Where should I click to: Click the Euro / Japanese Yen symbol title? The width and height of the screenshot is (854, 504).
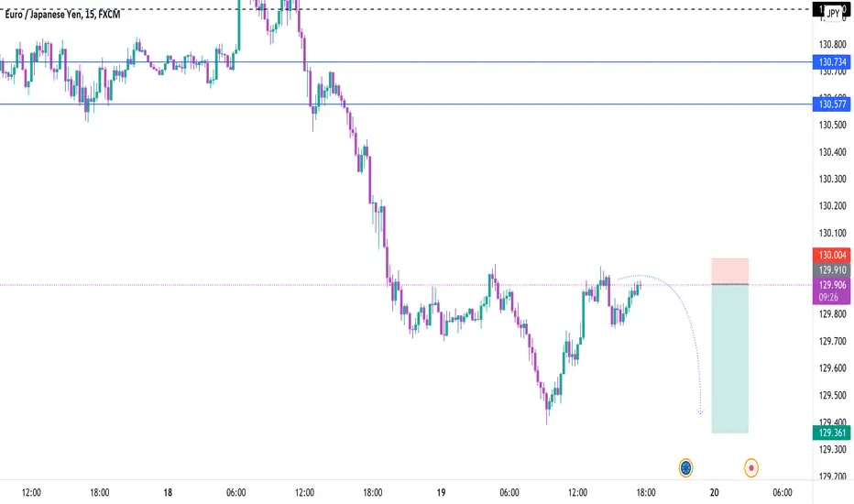pyautogui.click(x=62, y=14)
